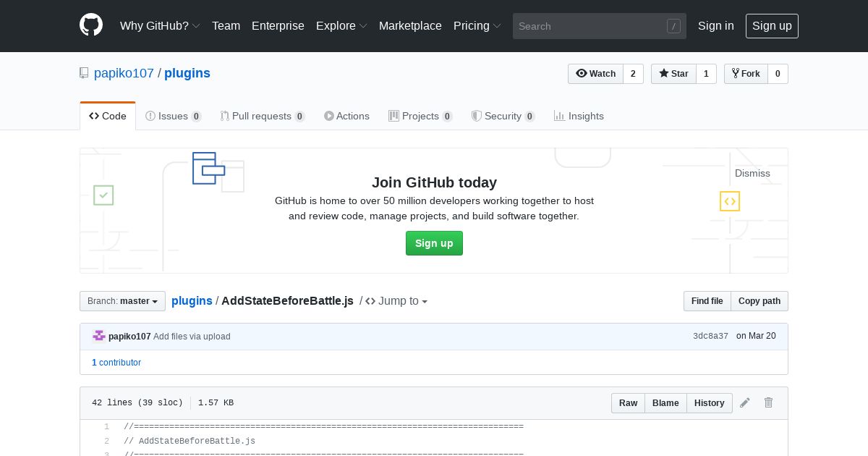The width and height of the screenshot is (868, 456).
Task: Switch to the Issues tab
Action: tap(174, 116)
